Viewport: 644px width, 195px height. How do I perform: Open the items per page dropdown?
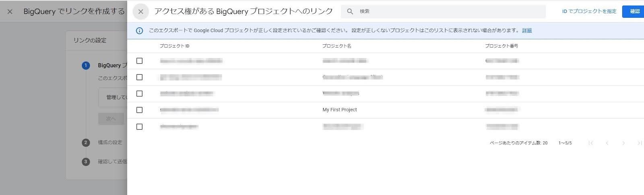coord(545,143)
